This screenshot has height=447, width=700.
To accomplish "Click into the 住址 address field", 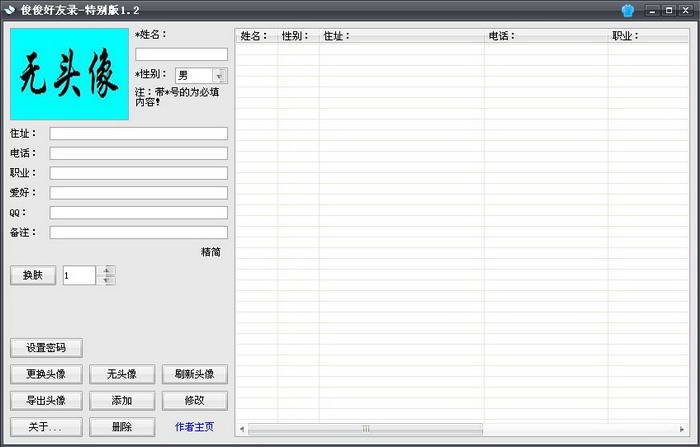I will 138,134.
